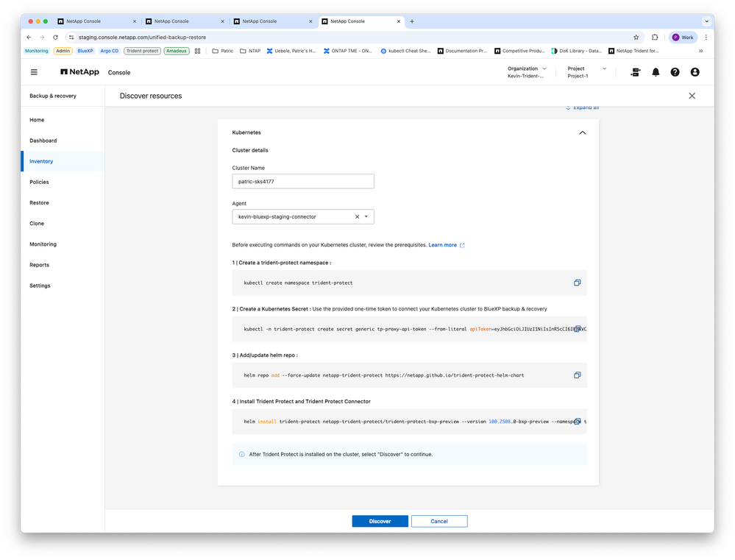Open the help question mark icon
The image size is (735, 560).
point(675,72)
